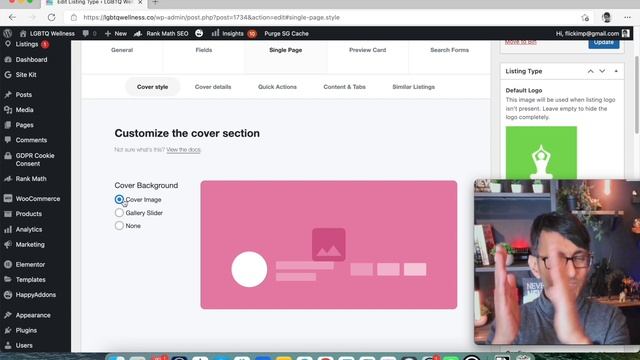Open the user account greeting menu

coord(592,33)
